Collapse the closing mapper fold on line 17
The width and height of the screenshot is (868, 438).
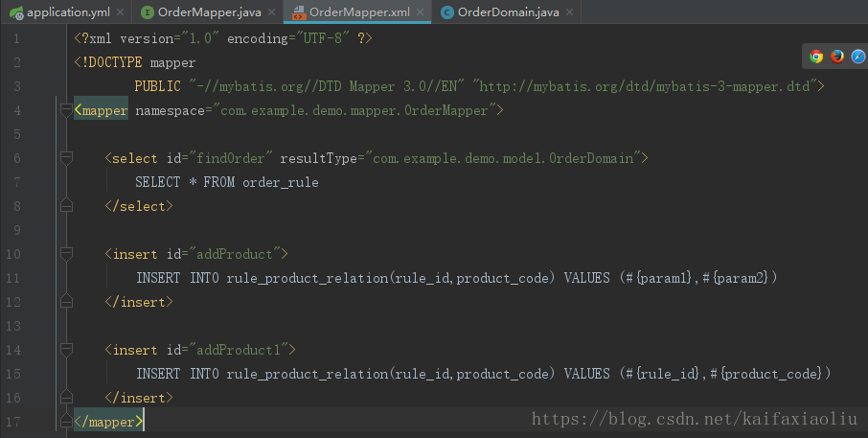click(66, 422)
